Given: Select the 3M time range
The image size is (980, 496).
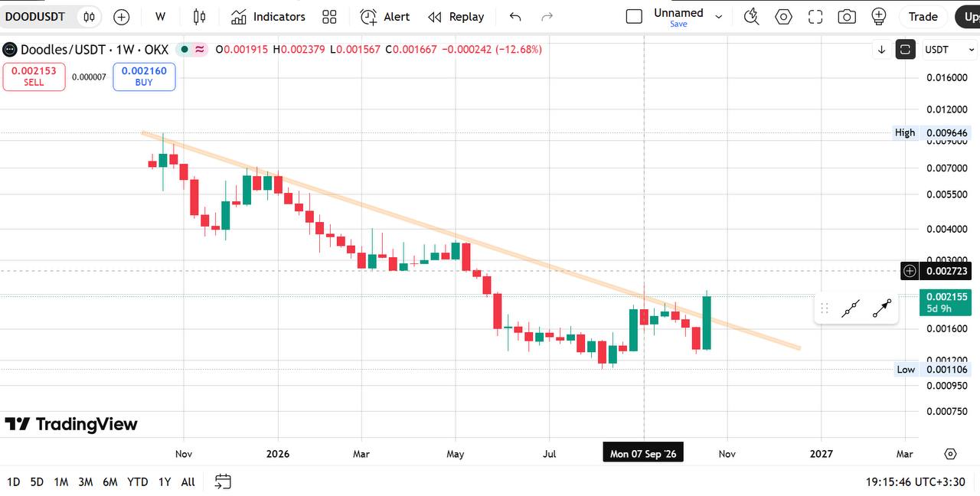Looking at the screenshot, I should (86, 481).
